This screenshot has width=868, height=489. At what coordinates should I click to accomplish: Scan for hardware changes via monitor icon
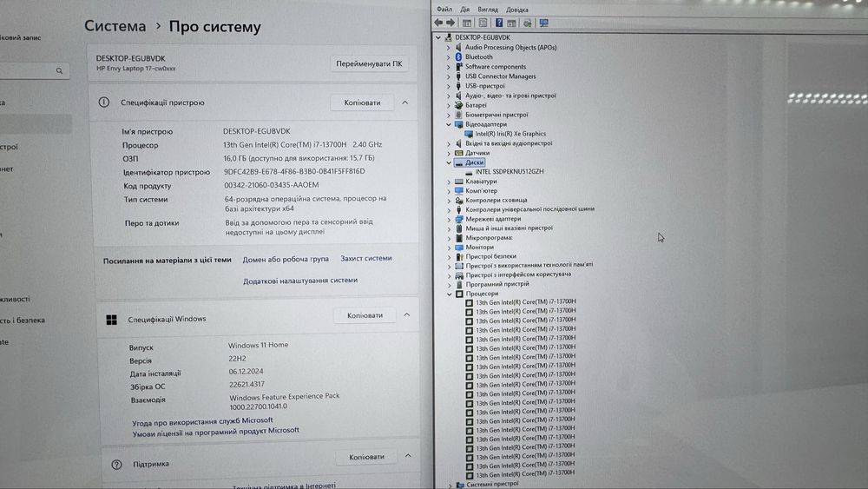click(x=543, y=23)
